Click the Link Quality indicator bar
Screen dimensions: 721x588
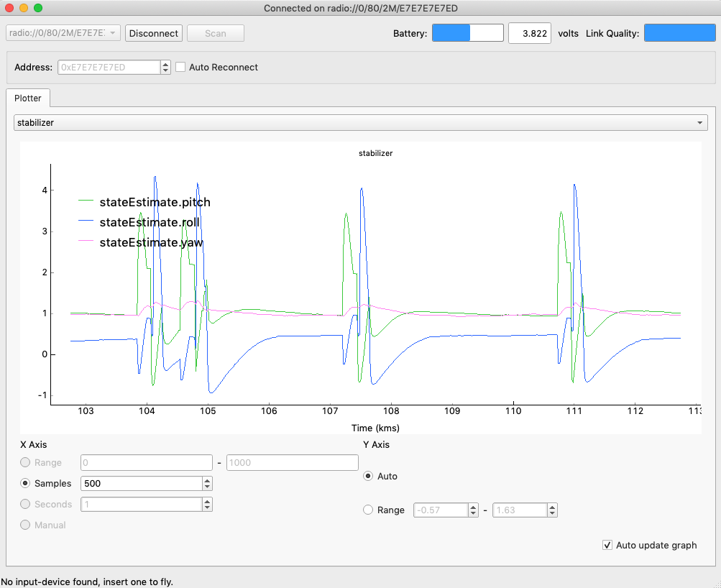pyautogui.click(x=679, y=33)
